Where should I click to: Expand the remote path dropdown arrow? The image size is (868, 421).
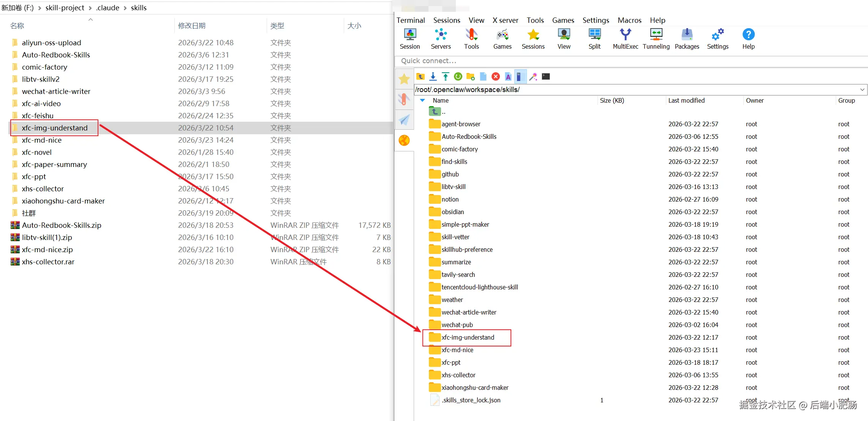pos(862,90)
